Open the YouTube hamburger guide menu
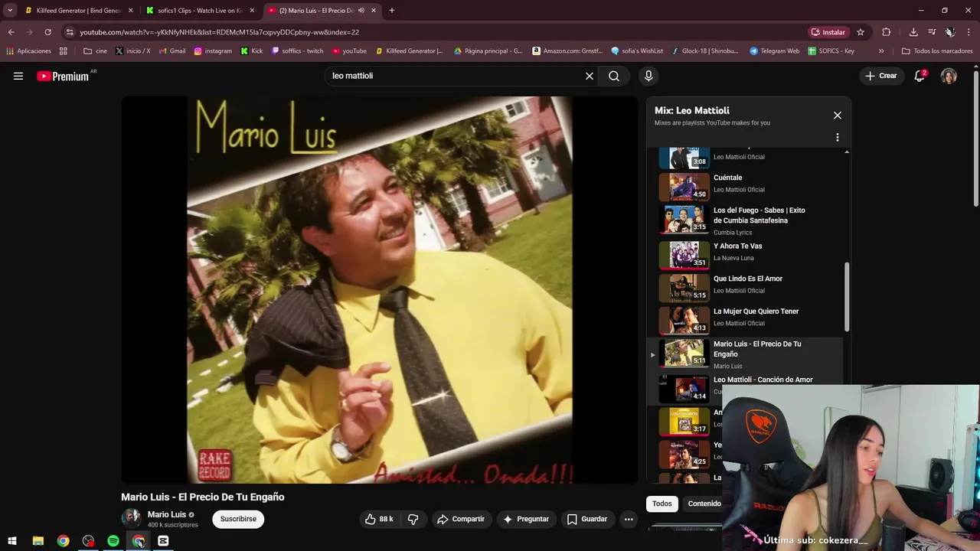The image size is (980, 551). (18, 76)
